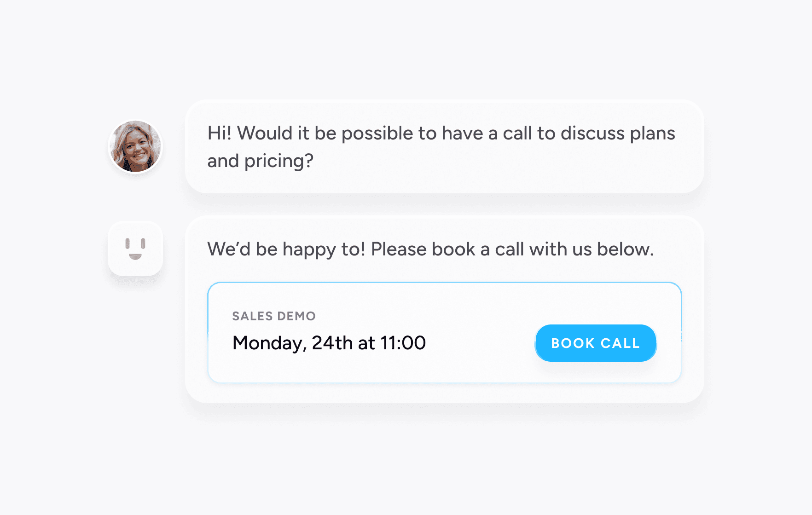Click the smiley bot's mouth
812x515 pixels.
pos(135,257)
